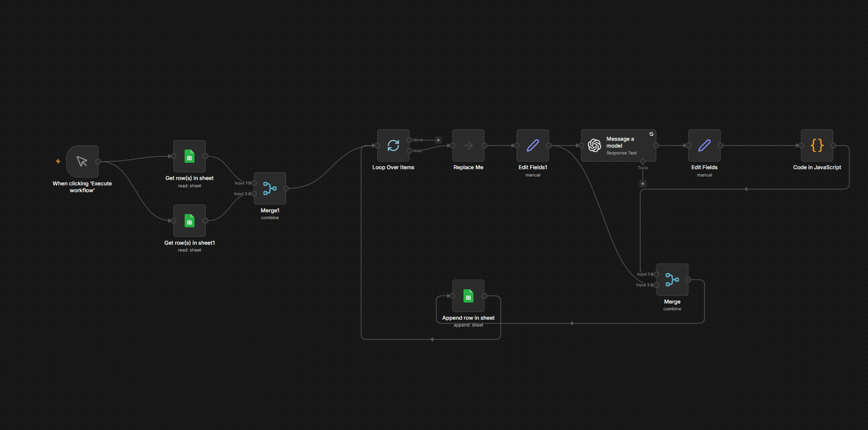Select the "Response Text" subtitle
868x430 pixels.
(x=622, y=153)
